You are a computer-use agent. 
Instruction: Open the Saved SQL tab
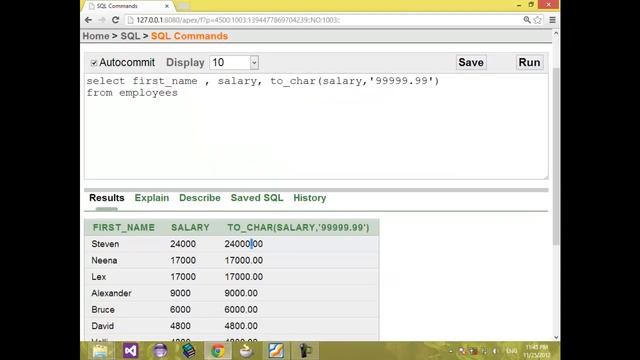(x=257, y=198)
